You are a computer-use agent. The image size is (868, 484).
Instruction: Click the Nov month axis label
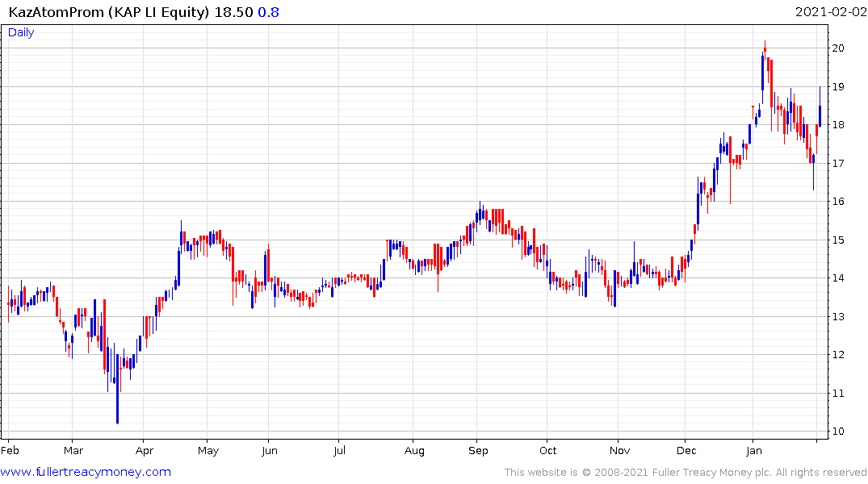pyautogui.click(x=620, y=450)
